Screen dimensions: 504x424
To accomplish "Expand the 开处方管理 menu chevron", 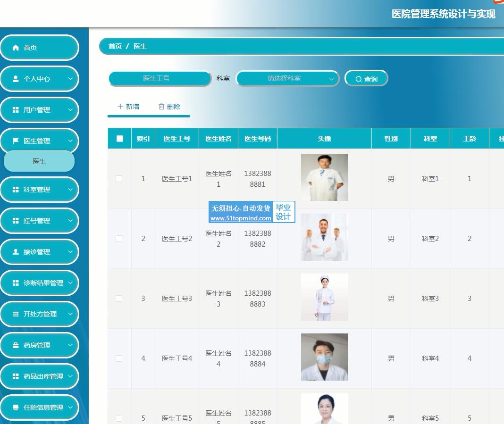I will 70,314.
